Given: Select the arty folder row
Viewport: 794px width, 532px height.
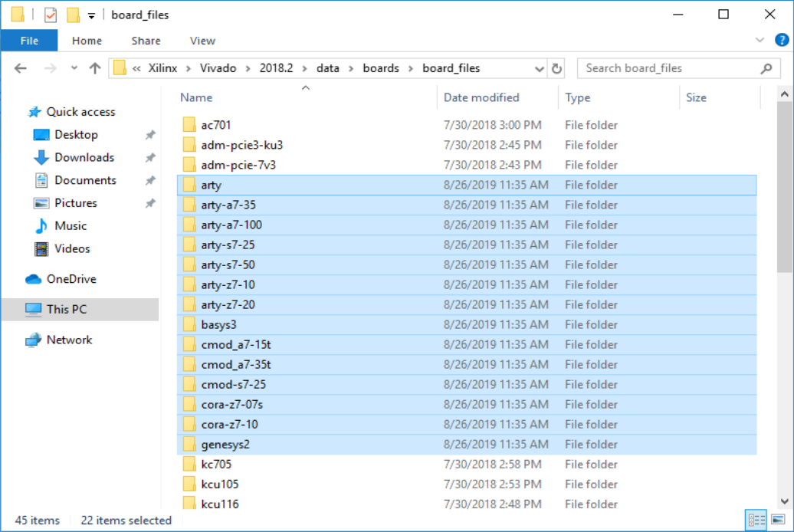Looking at the screenshot, I should click(x=467, y=185).
